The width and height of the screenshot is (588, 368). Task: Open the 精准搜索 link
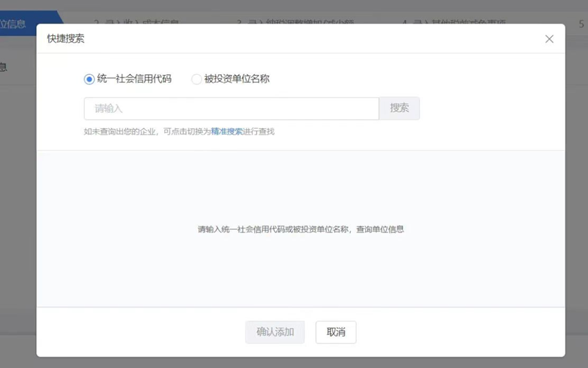(226, 131)
